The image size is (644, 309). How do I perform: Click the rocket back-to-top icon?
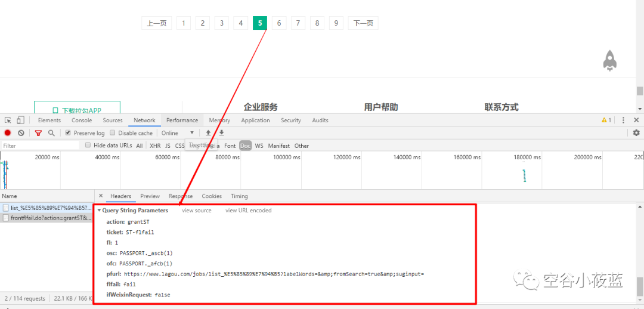pos(610,61)
